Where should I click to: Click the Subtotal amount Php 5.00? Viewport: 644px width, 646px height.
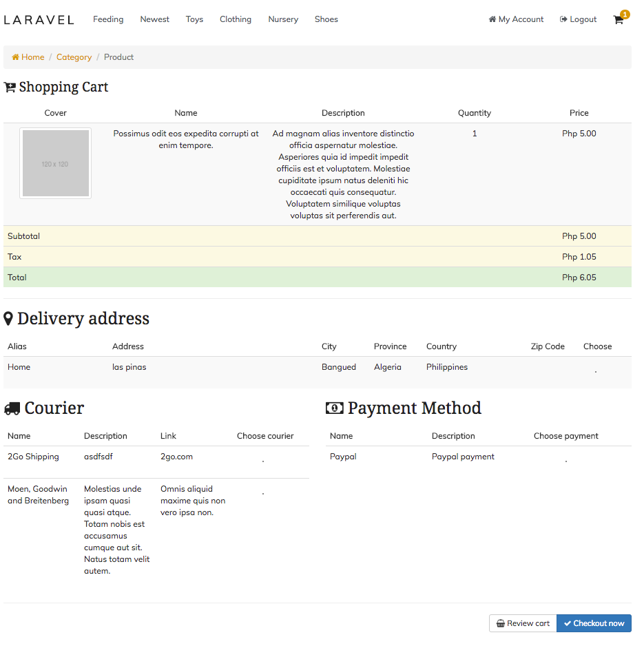(x=579, y=236)
